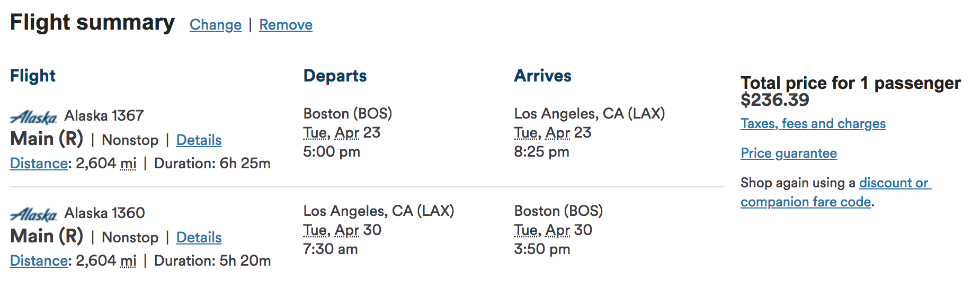Click the 5:00 pm departure time
980x290 pixels.
tap(331, 152)
